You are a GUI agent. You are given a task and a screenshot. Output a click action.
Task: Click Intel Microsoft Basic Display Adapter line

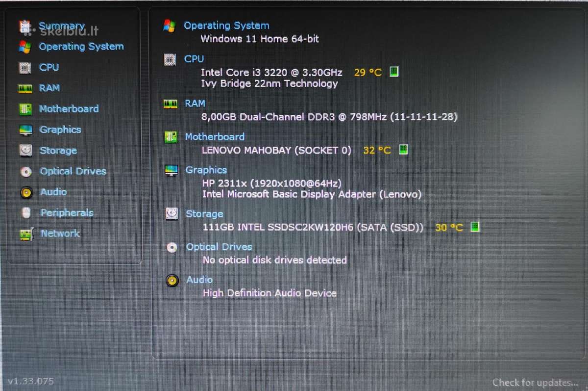click(312, 194)
